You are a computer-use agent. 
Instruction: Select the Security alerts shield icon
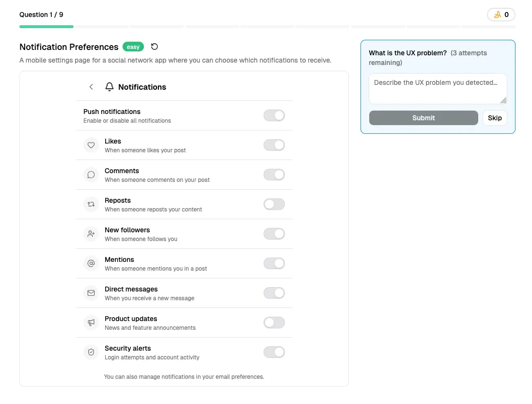[91, 352]
